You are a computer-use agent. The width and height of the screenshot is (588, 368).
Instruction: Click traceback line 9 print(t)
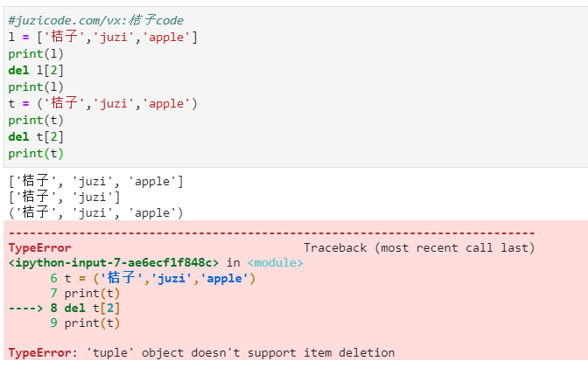[85, 323]
